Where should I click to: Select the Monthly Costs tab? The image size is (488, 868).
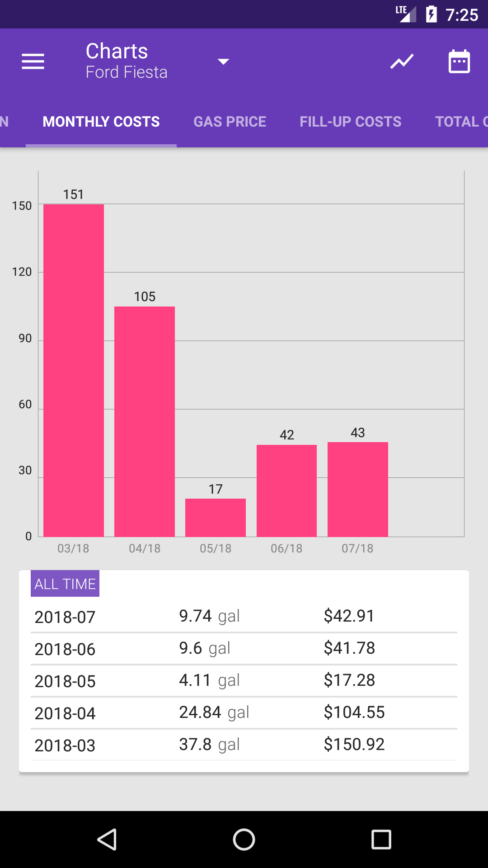tap(101, 122)
